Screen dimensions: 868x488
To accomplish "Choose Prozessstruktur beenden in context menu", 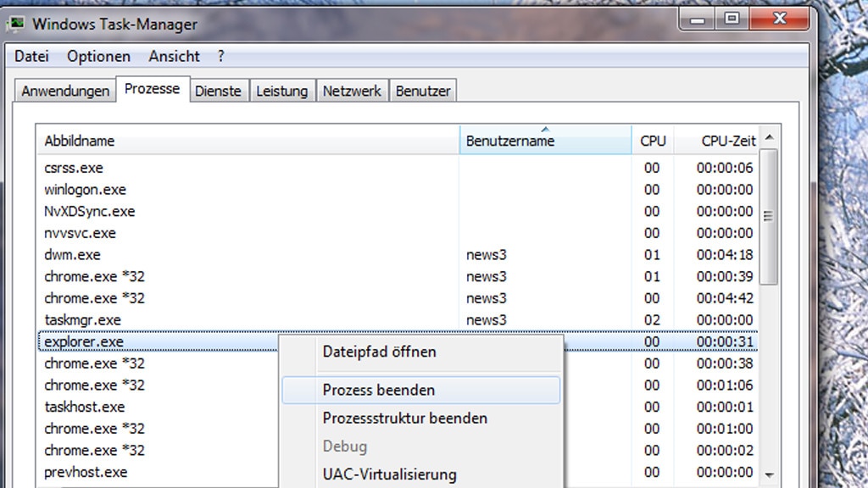I will (420, 419).
